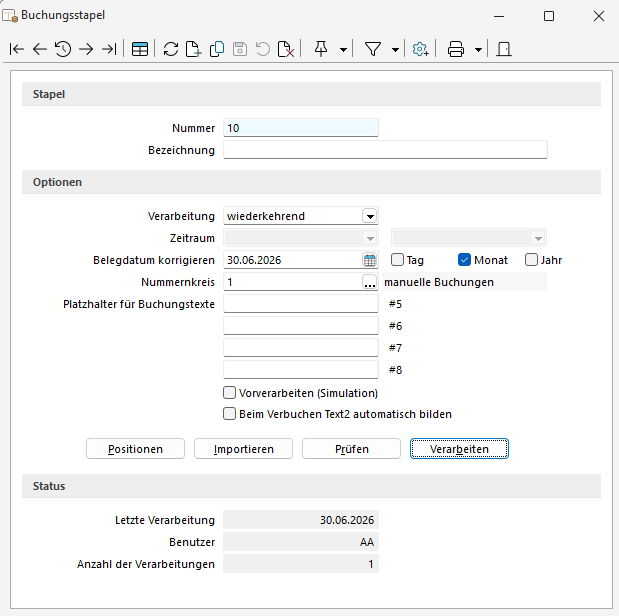Enable the Jahr checkbox
The height and width of the screenshot is (616, 619).
pos(531,260)
